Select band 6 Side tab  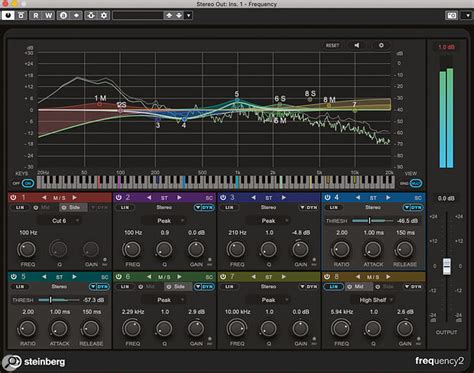(178, 287)
